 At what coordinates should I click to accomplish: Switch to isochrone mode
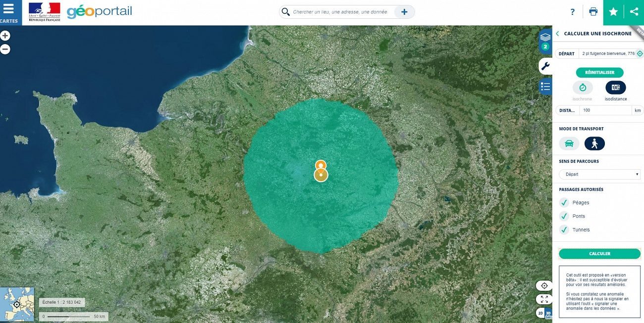[x=583, y=88]
